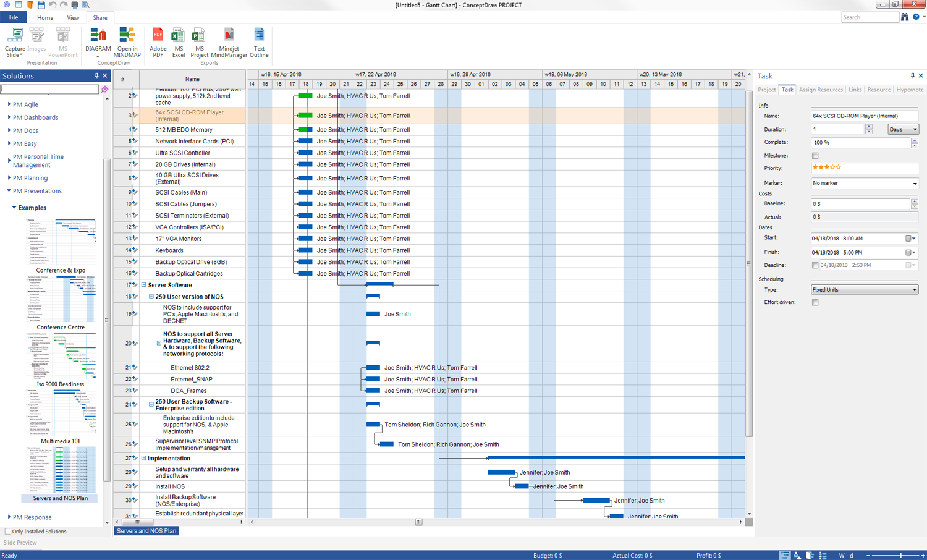Viewport: 927px width, 560px height.
Task: Switch to the Home ribbon tab
Action: (x=45, y=18)
